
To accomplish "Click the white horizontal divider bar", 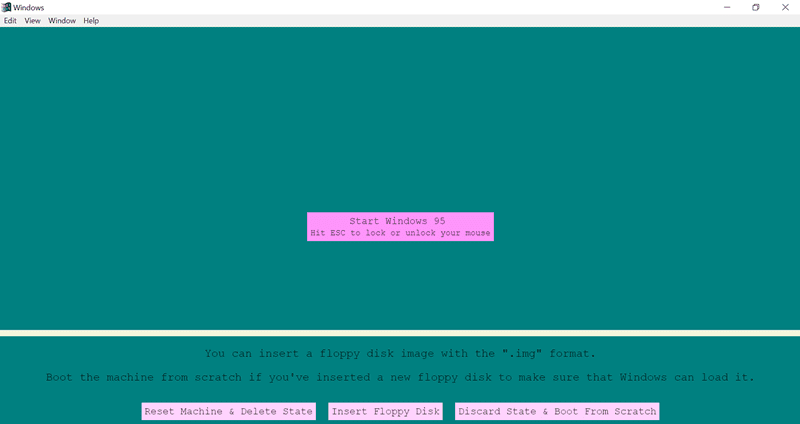I will pyautogui.click(x=400, y=333).
